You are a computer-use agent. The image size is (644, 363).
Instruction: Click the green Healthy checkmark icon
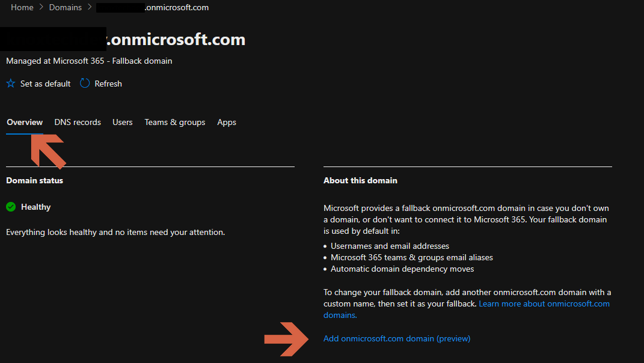tap(11, 207)
